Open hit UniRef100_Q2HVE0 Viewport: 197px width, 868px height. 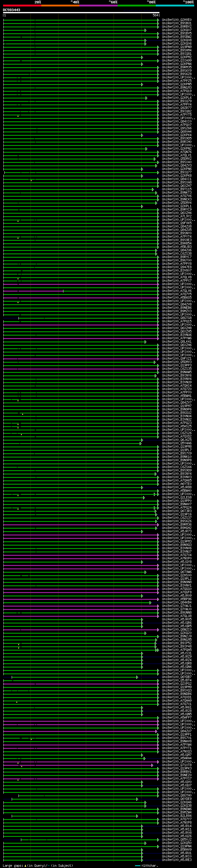[177, 20]
